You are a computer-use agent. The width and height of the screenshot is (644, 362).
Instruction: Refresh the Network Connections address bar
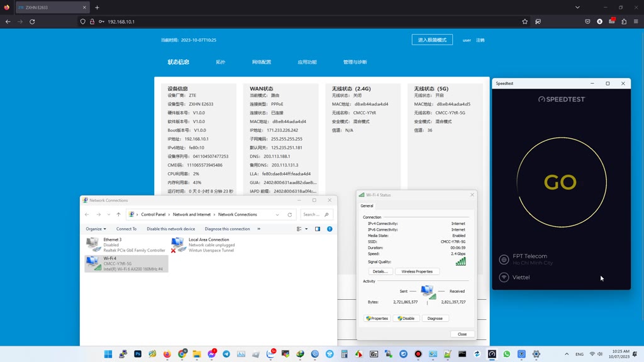coord(290,215)
